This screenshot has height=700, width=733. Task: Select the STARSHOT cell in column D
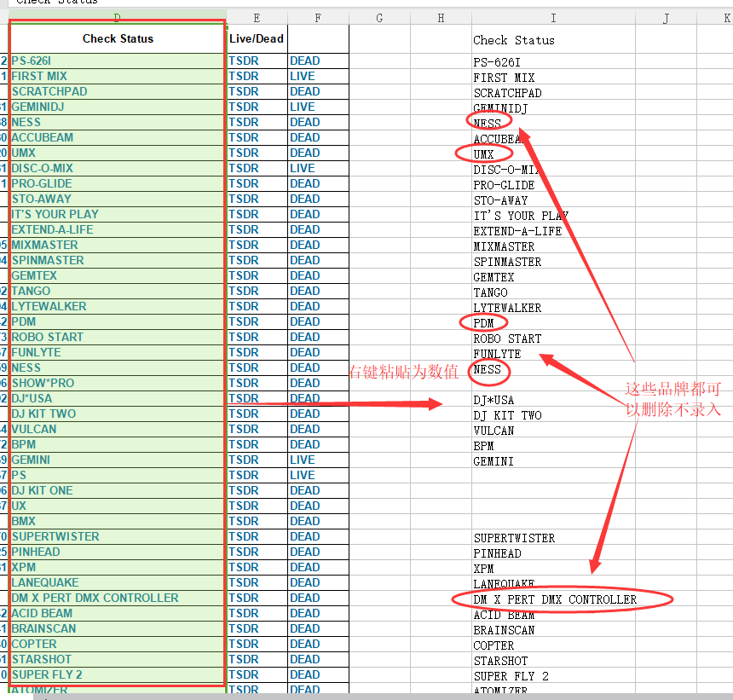pos(118,659)
